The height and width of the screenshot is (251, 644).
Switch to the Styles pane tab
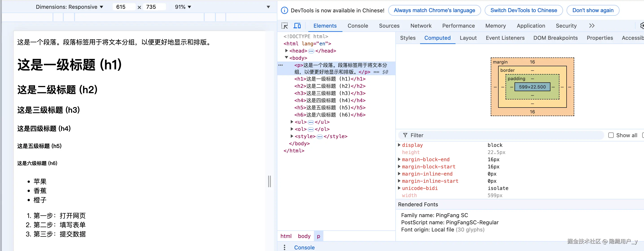point(407,38)
